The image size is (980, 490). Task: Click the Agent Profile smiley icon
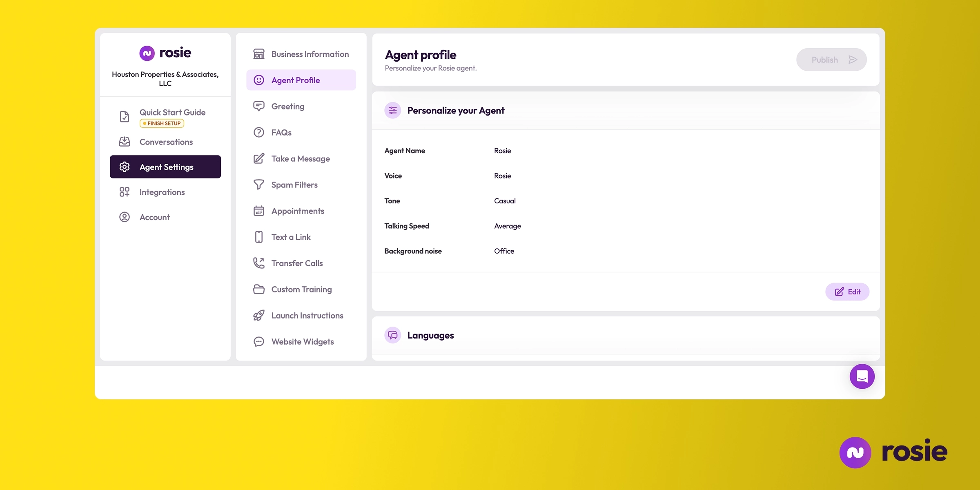(x=259, y=80)
